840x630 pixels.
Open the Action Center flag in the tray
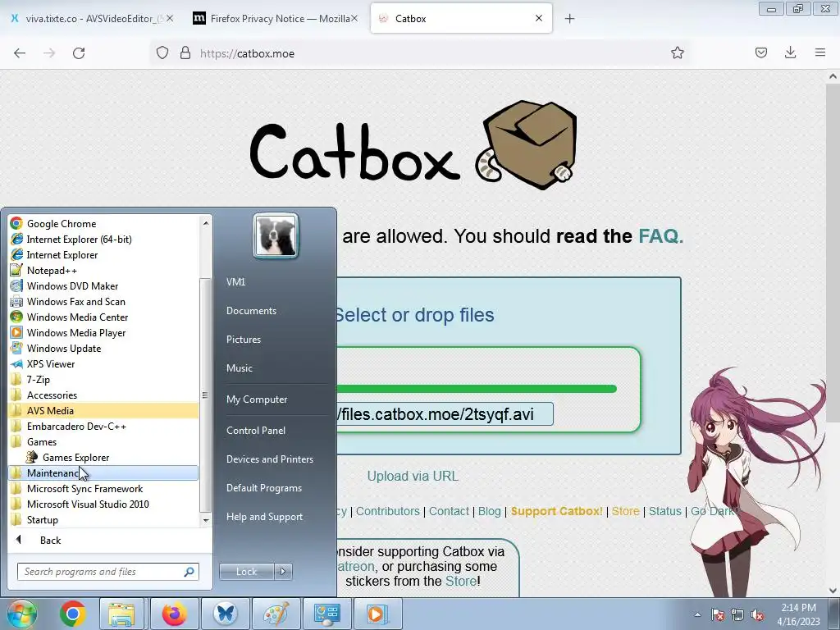pyautogui.click(x=718, y=614)
